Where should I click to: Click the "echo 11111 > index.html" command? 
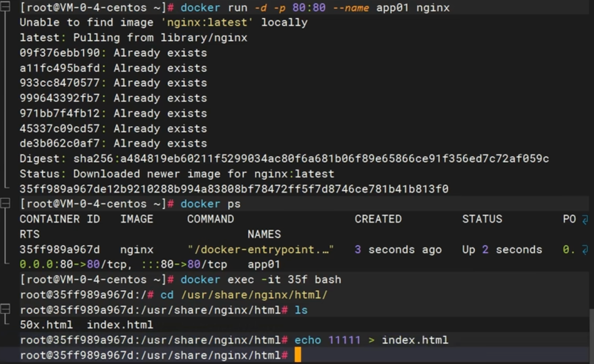(x=371, y=340)
